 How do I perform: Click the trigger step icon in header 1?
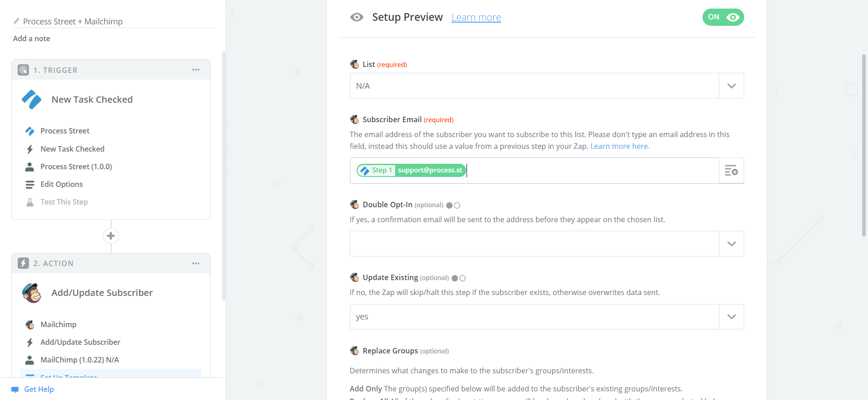click(x=23, y=70)
